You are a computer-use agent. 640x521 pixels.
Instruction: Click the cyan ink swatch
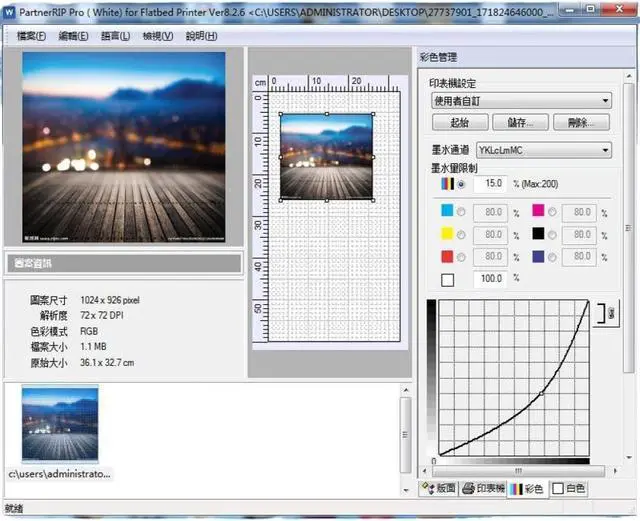pos(446,212)
